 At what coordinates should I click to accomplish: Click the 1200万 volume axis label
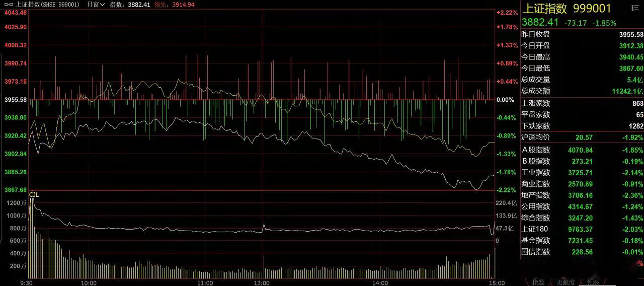click(x=17, y=202)
